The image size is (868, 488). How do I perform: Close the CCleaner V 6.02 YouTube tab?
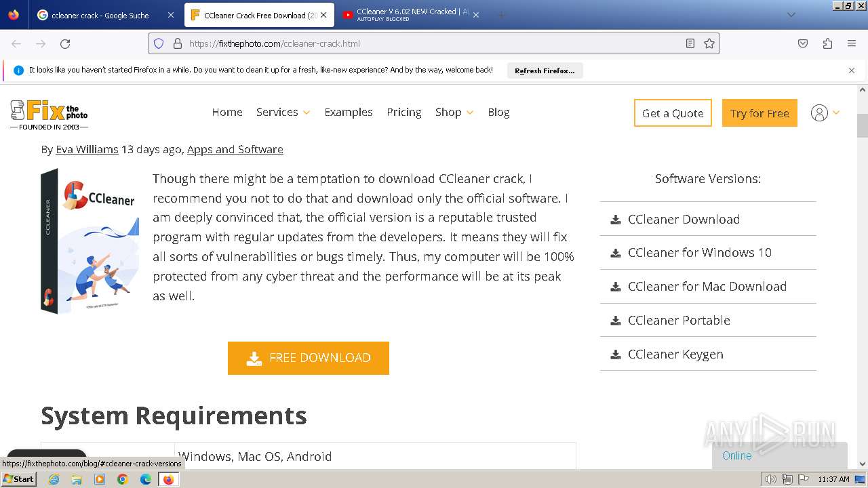(476, 15)
